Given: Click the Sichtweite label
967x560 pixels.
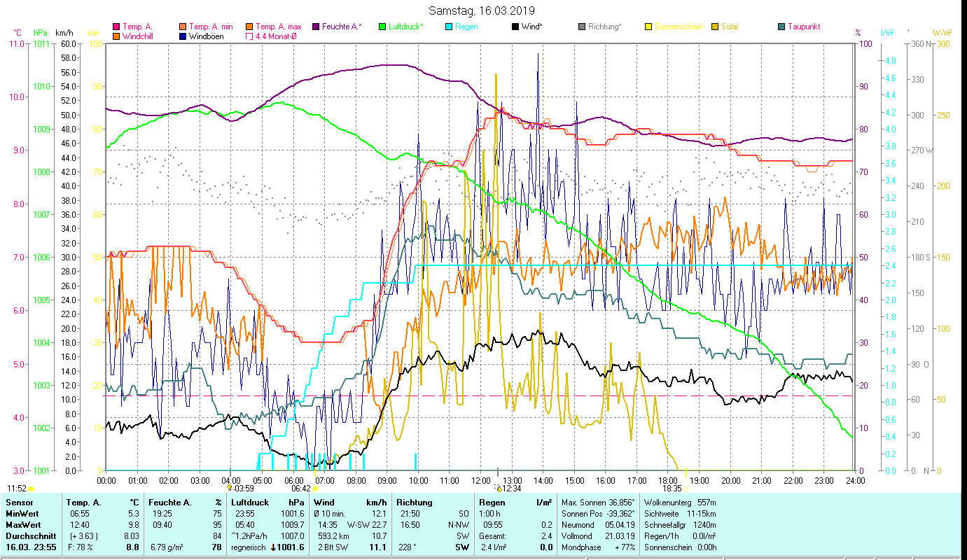Looking at the screenshot, I should [x=662, y=514].
